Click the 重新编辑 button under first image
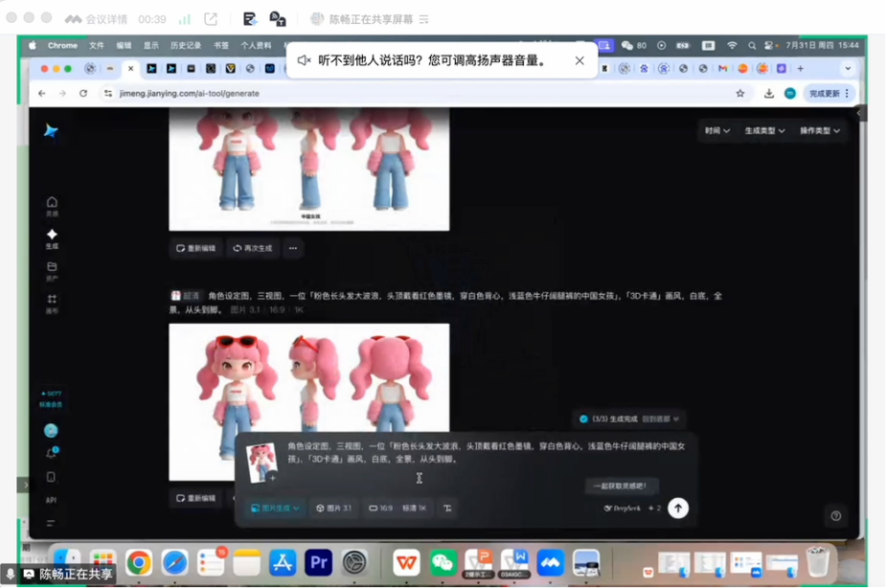This screenshot has height=588, width=886. 195,248
